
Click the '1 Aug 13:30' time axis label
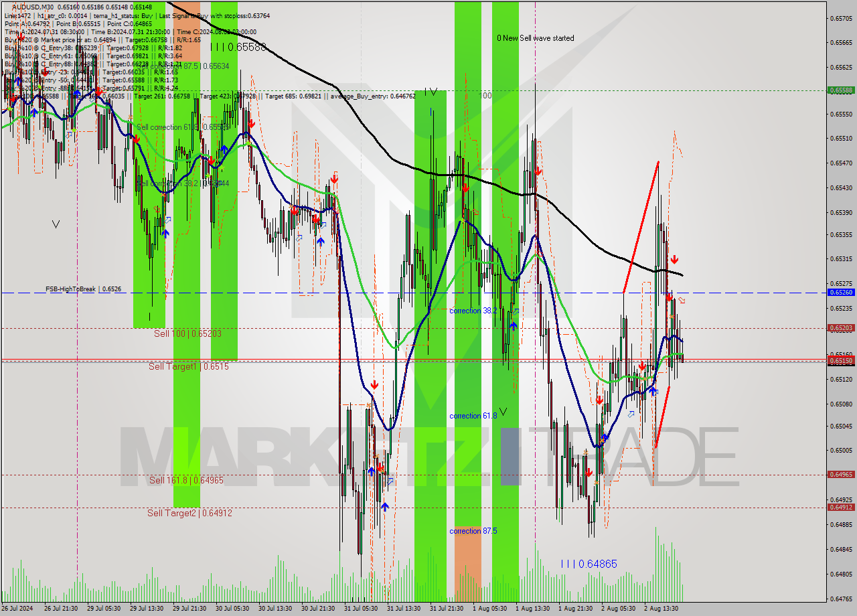pos(532,609)
